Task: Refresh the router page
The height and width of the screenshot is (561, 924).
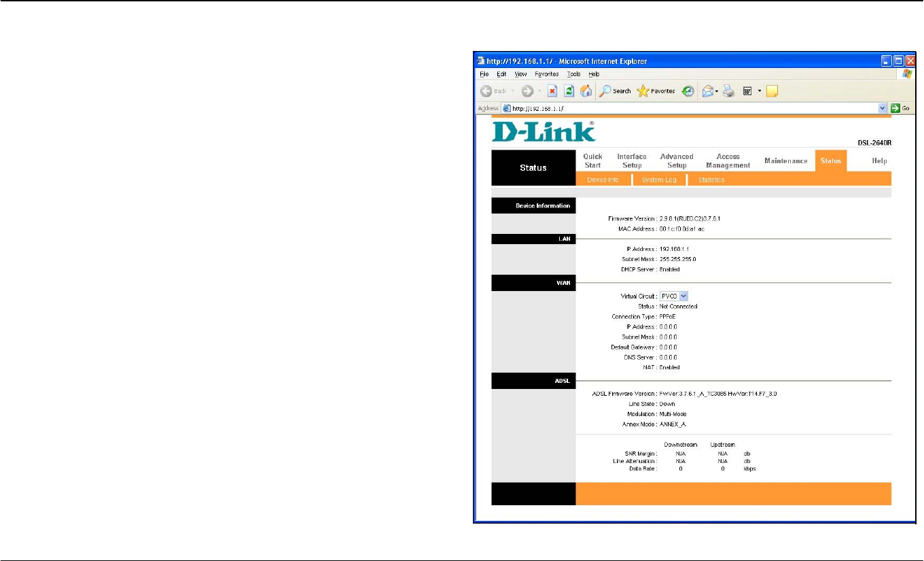Action: [x=569, y=91]
